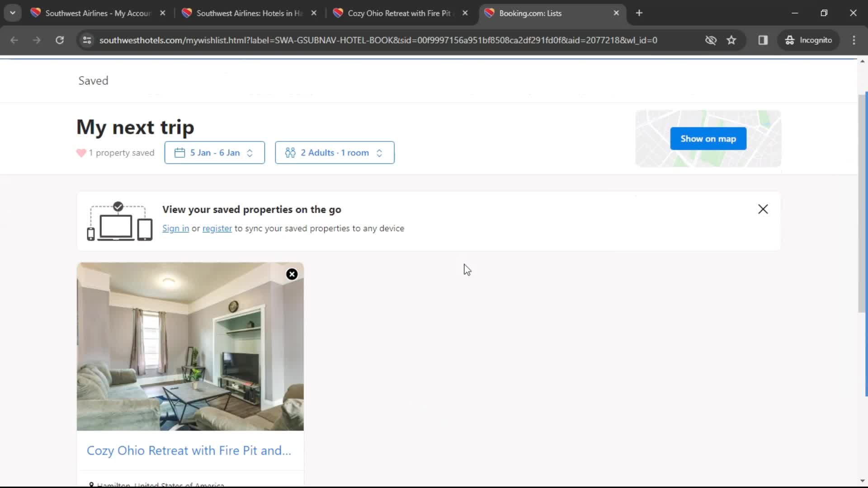The image size is (868, 488).
Task: Open the Southwest Airlines Hotels tab
Action: pyautogui.click(x=249, y=13)
